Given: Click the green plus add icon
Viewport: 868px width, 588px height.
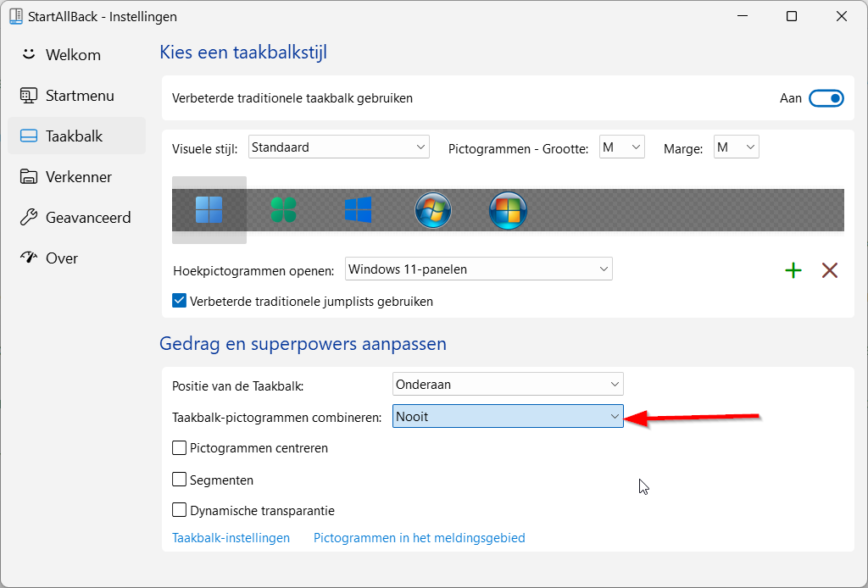Looking at the screenshot, I should coord(793,270).
